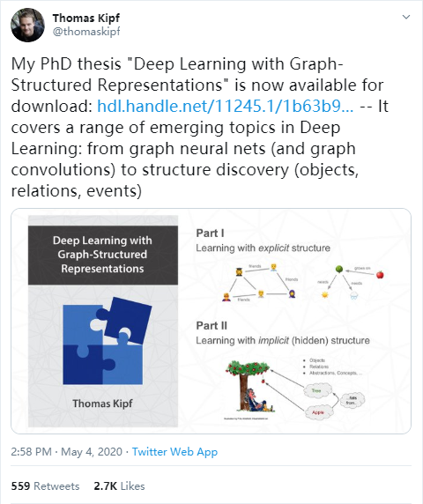The width and height of the screenshot is (423, 504).
Task: Open the thesis cover image
Action: [103, 321]
